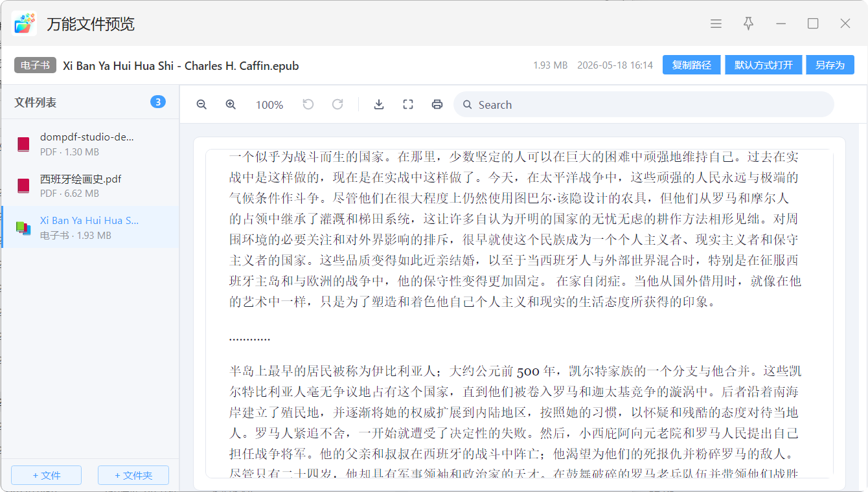The width and height of the screenshot is (868, 492).
Task: Click the download icon in toolbar
Action: (379, 104)
